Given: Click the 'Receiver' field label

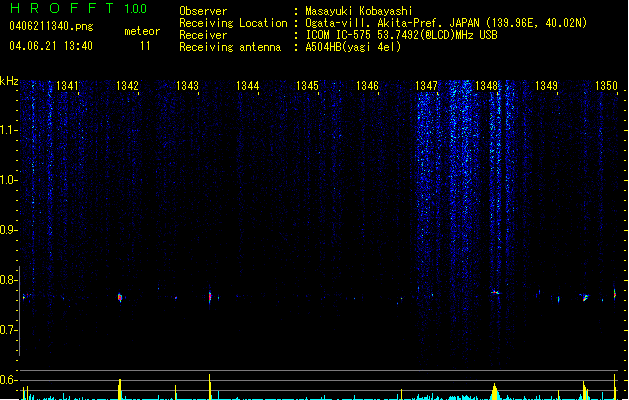Looking at the screenshot, I should click(x=203, y=35).
